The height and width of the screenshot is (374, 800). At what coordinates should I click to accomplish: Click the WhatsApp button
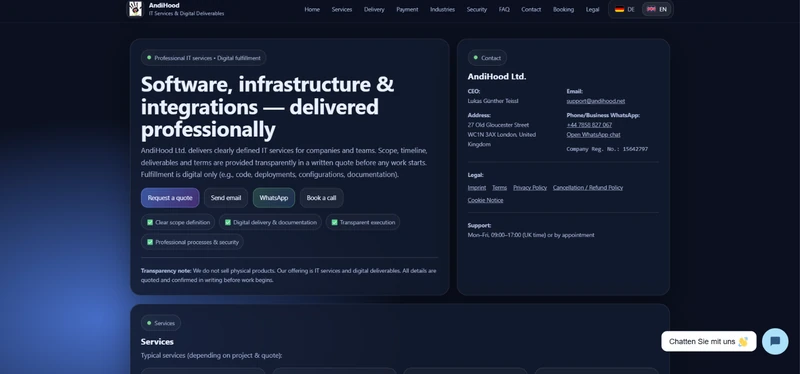[274, 198]
